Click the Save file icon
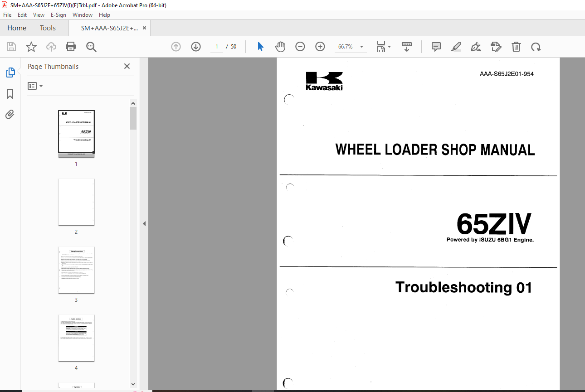This screenshot has width=585, height=392. click(11, 47)
